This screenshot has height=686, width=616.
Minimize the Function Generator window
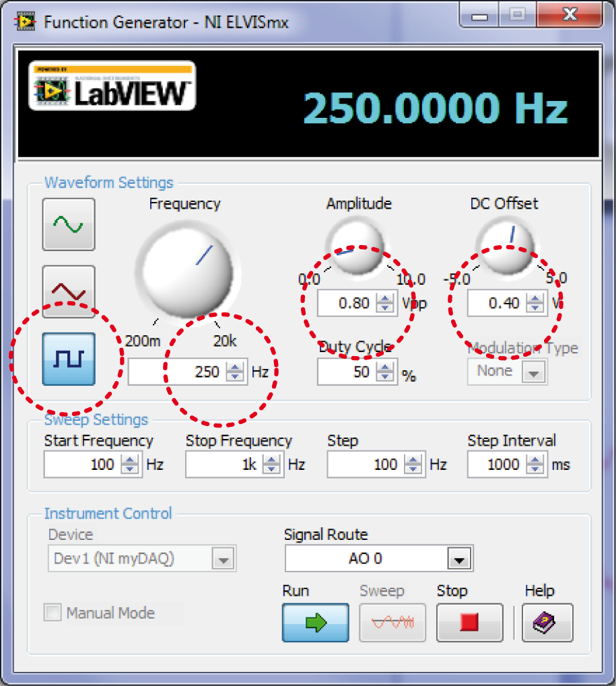coord(479,16)
